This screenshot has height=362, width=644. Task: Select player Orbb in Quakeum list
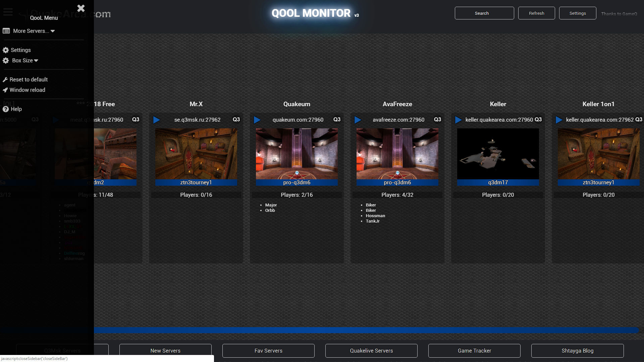270,210
